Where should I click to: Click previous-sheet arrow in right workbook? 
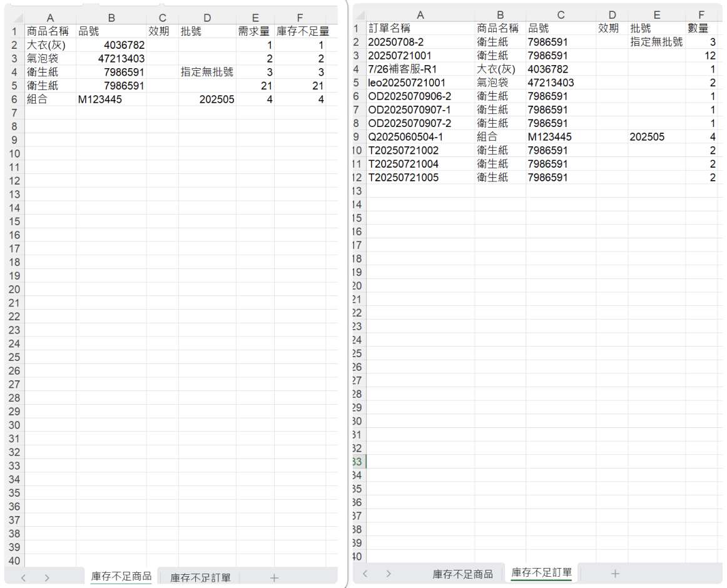[x=365, y=574]
